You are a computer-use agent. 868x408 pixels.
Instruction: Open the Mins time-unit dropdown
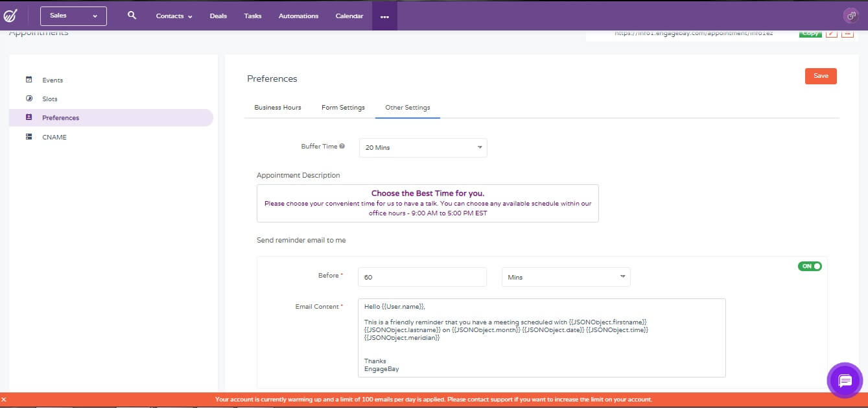[x=565, y=277]
